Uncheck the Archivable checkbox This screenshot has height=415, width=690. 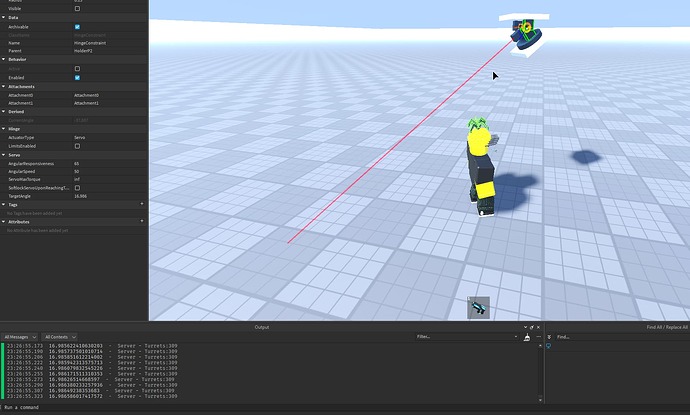[77, 27]
